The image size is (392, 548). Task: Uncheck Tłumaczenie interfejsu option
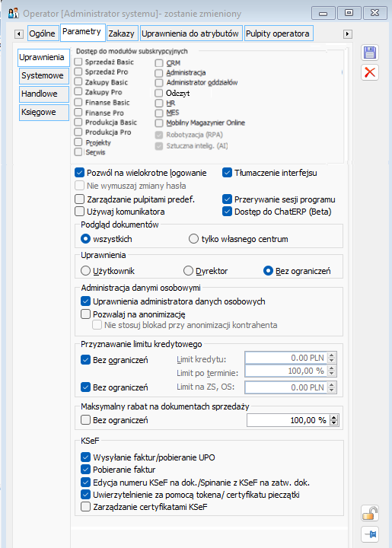[x=227, y=173]
